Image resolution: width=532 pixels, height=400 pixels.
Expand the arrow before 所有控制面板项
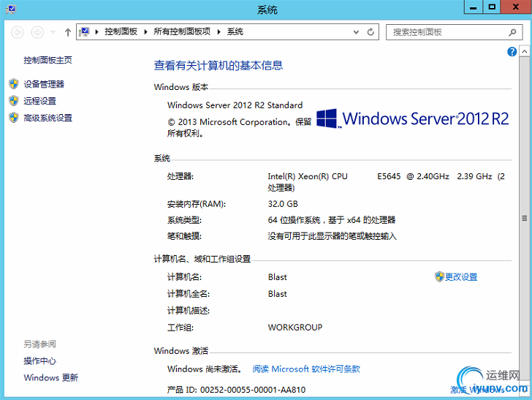(x=146, y=32)
